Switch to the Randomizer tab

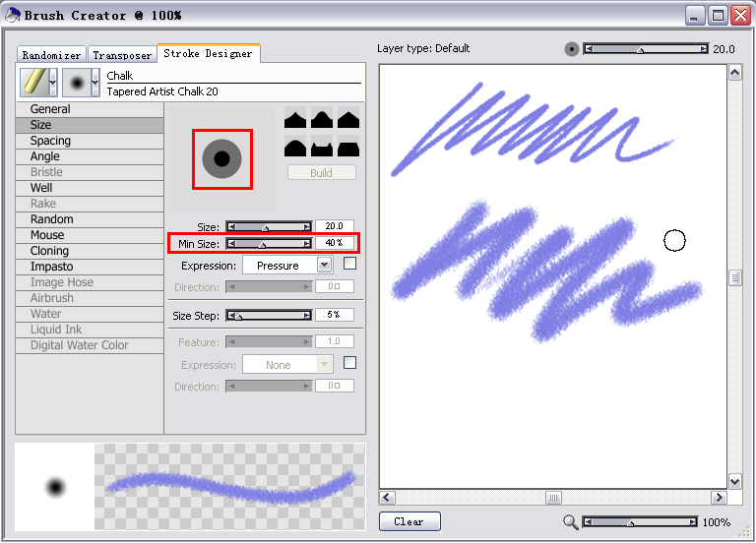pyautogui.click(x=51, y=55)
